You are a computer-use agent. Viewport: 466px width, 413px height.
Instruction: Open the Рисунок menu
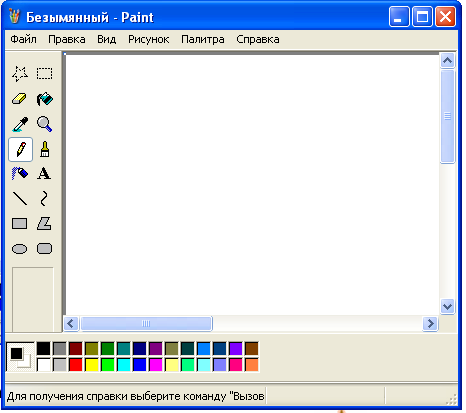(x=149, y=39)
